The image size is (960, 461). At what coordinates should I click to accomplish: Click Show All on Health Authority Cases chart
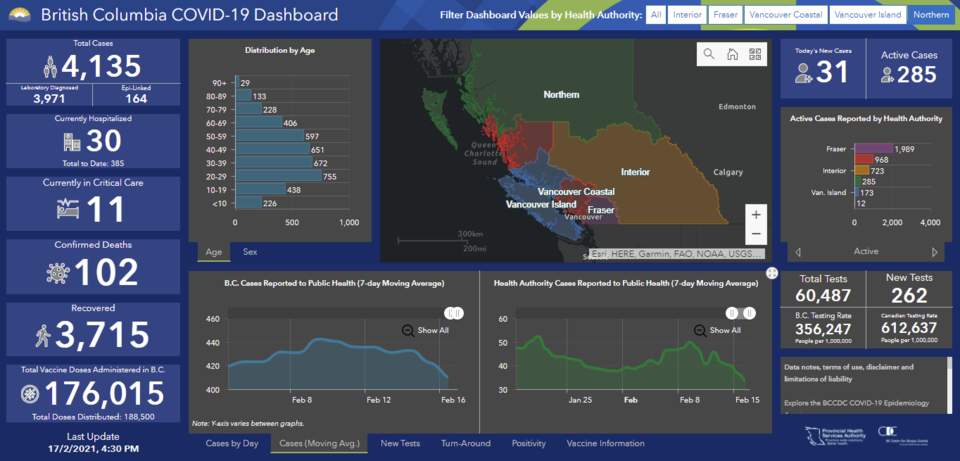[726, 331]
